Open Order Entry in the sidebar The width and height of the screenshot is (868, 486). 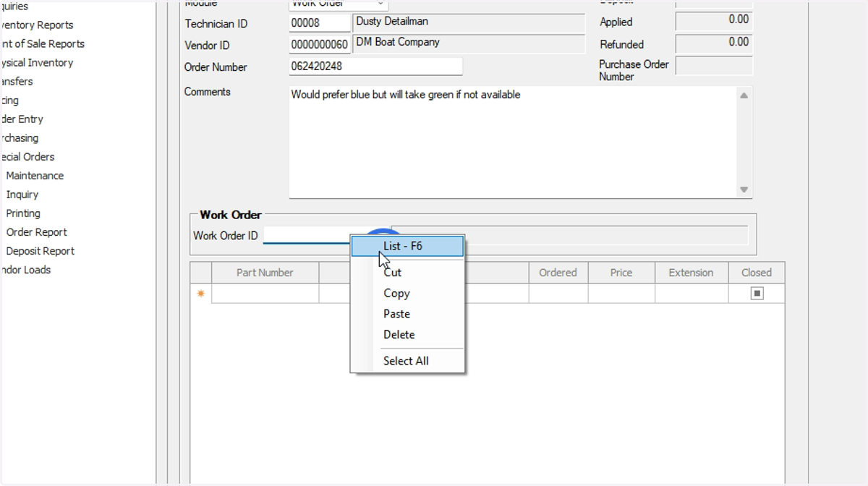tap(22, 119)
